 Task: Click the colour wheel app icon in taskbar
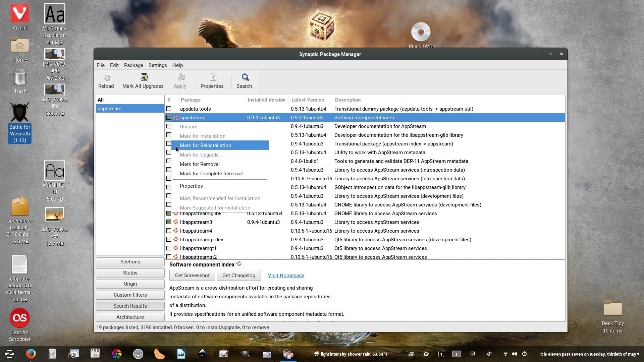tap(117, 354)
